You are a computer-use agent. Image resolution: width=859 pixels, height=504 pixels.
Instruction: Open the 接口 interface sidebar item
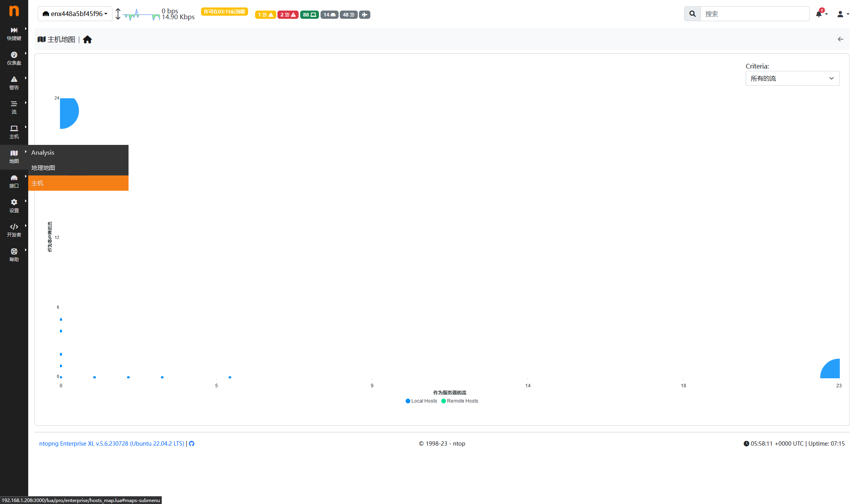tap(14, 181)
